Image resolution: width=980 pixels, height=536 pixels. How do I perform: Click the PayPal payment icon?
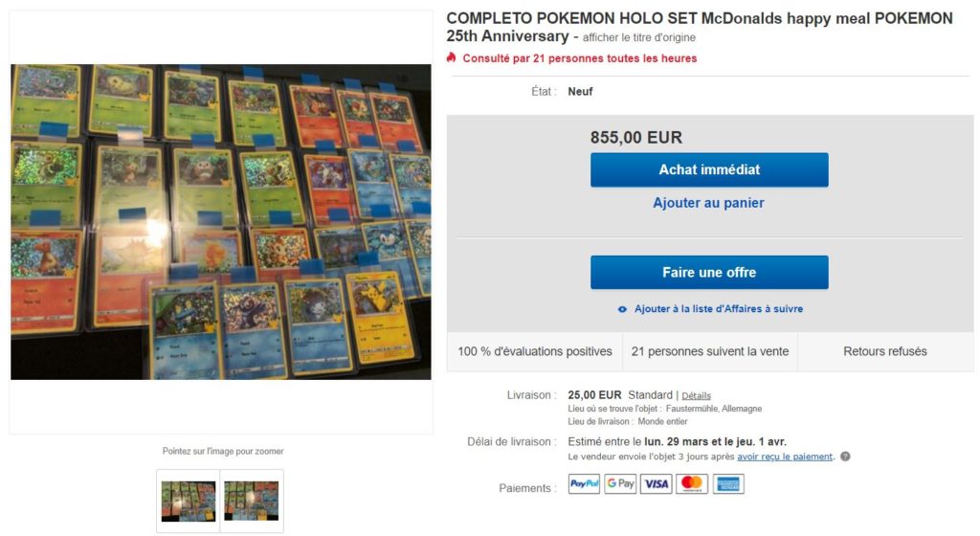(x=584, y=483)
